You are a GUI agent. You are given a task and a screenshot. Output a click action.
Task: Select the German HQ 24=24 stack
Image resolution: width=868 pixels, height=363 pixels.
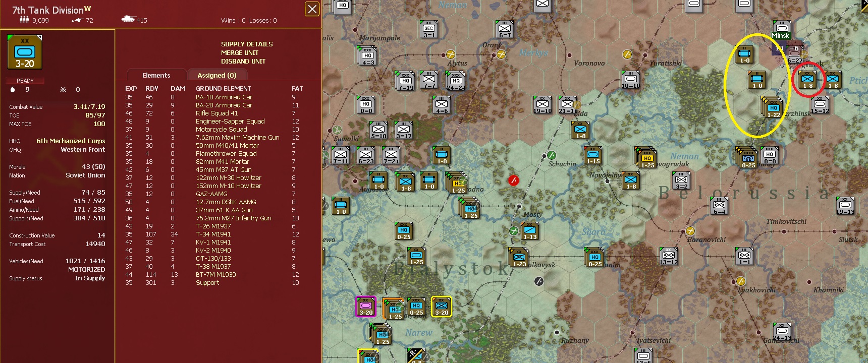pos(455,81)
